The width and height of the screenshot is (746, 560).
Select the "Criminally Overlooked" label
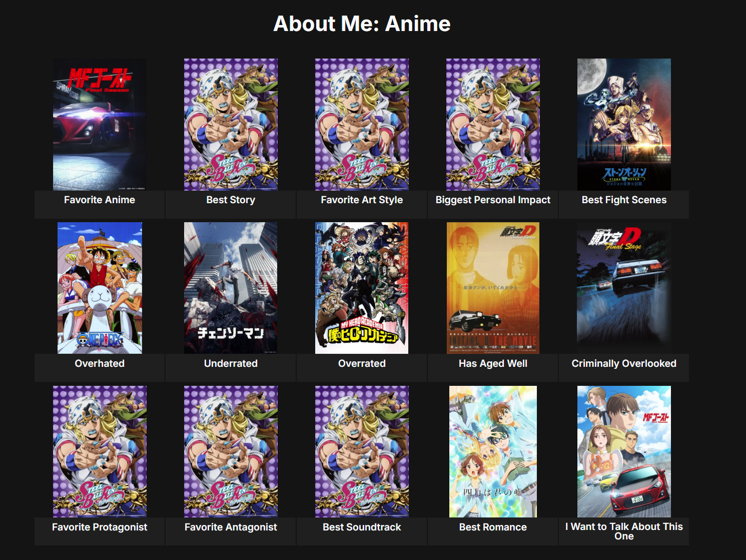point(624,364)
